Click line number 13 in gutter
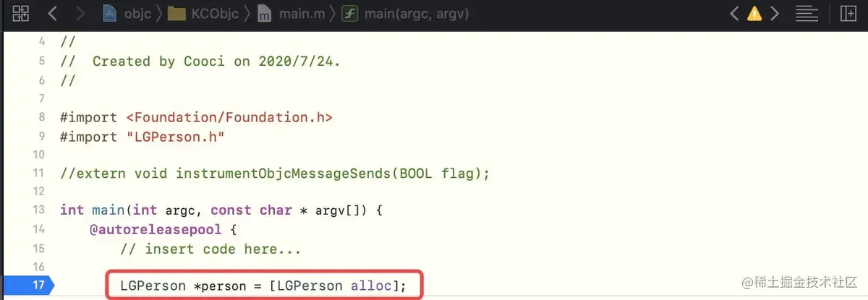 [x=38, y=210]
